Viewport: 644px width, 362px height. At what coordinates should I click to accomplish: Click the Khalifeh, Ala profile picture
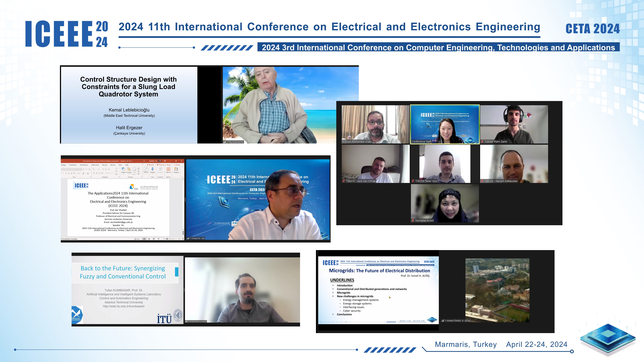click(x=159, y=161)
